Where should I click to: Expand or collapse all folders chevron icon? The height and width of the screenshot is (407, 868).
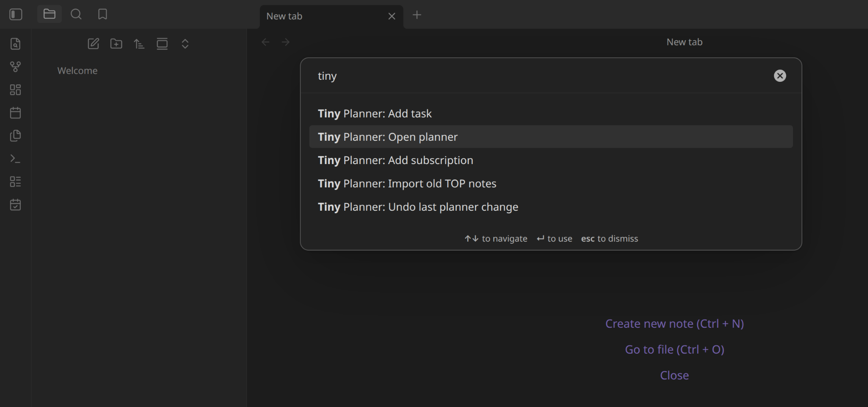[185, 44]
